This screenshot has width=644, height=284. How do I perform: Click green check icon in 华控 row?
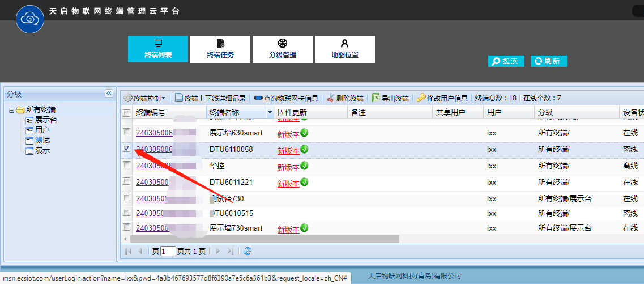tap(304, 166)
